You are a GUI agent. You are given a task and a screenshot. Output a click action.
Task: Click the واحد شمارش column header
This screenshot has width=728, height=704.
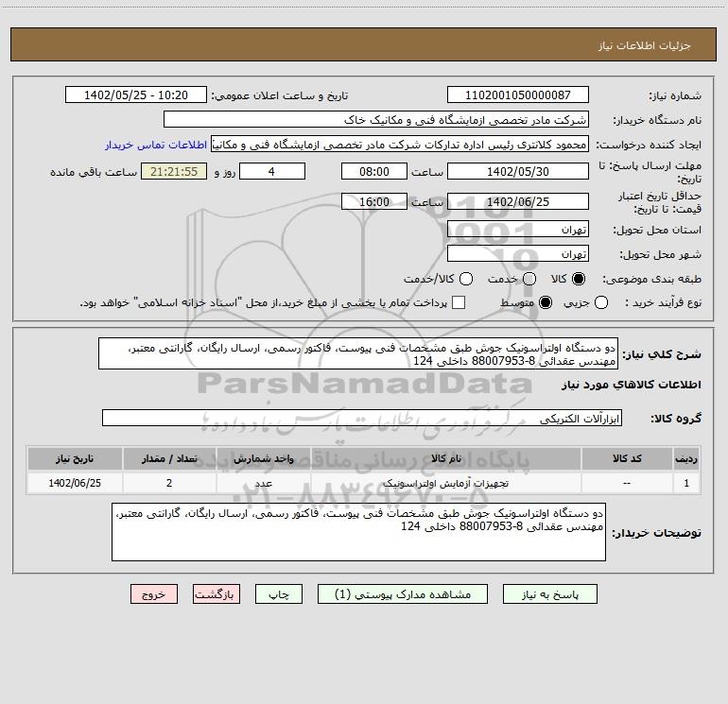tap(263, 458)
